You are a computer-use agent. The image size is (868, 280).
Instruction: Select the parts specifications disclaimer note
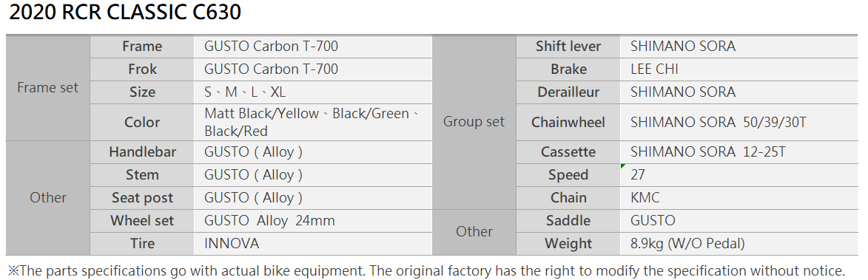pyautogui.click(x=427, y=270)
